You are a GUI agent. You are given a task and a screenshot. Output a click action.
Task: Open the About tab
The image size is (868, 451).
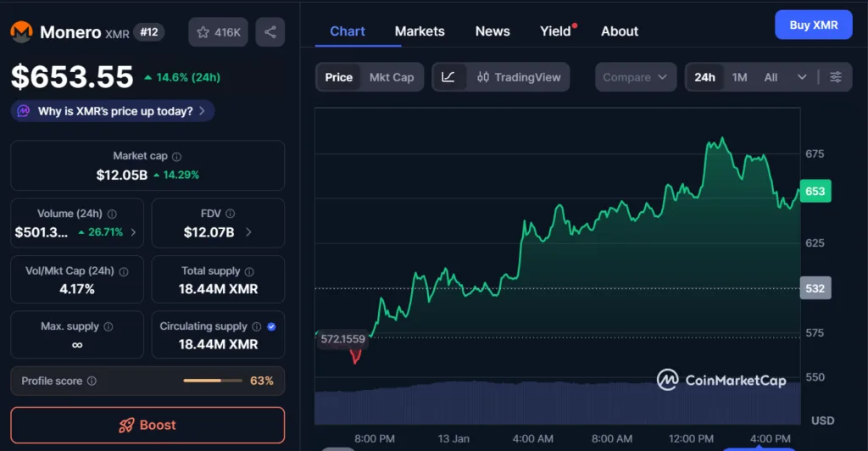[x=620, y=31]
